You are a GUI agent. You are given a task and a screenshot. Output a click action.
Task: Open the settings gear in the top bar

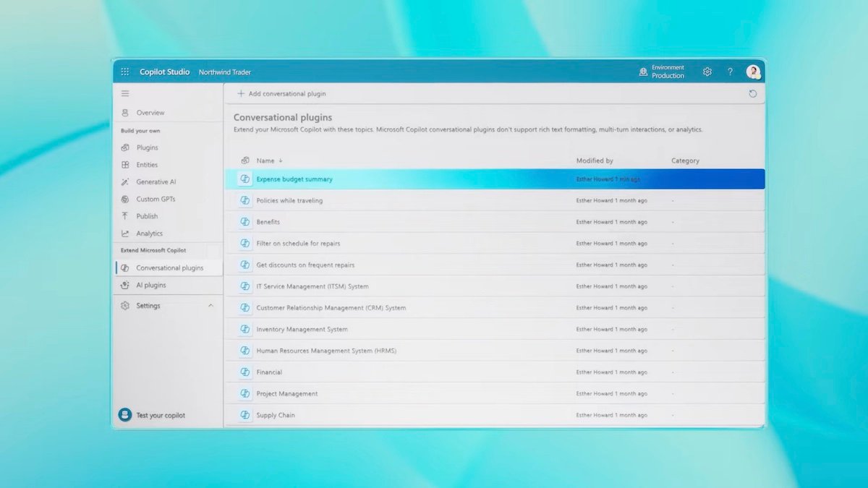[707, 72]
